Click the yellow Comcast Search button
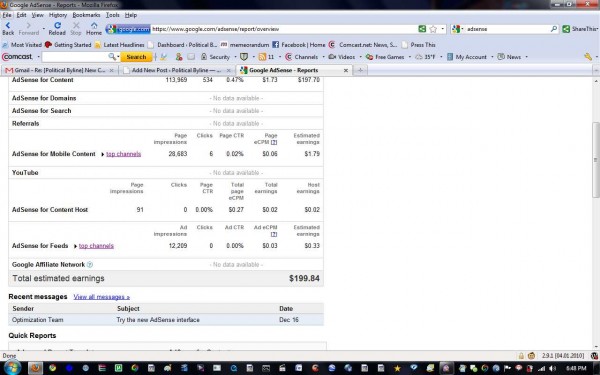Screen dimensions: 600x375 tap(136, 57)
